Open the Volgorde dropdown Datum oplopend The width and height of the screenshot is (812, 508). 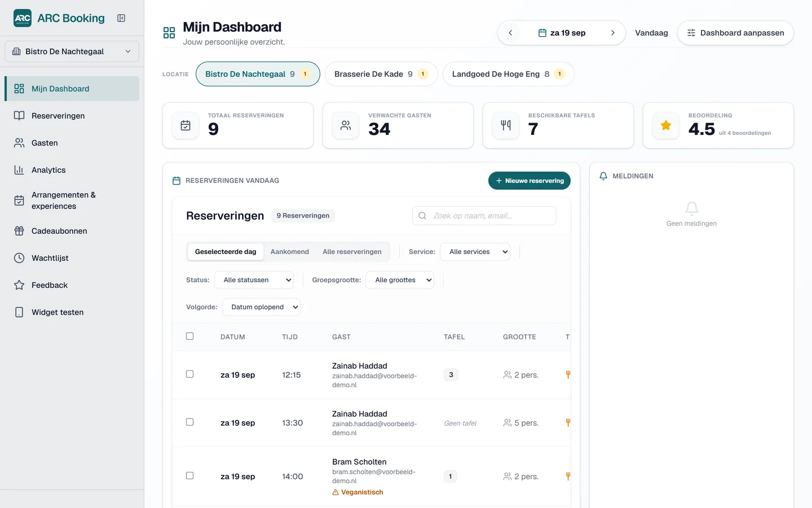click(x=262, y=307)
